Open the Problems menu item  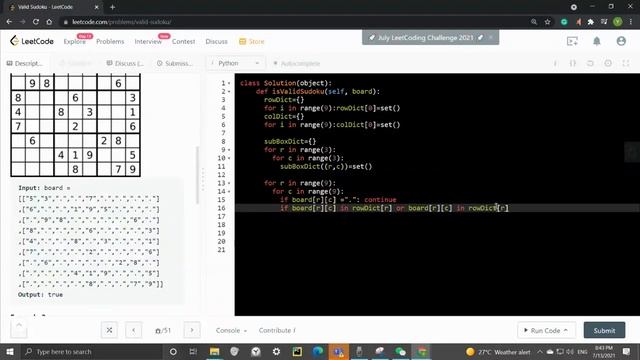[110, 42]
